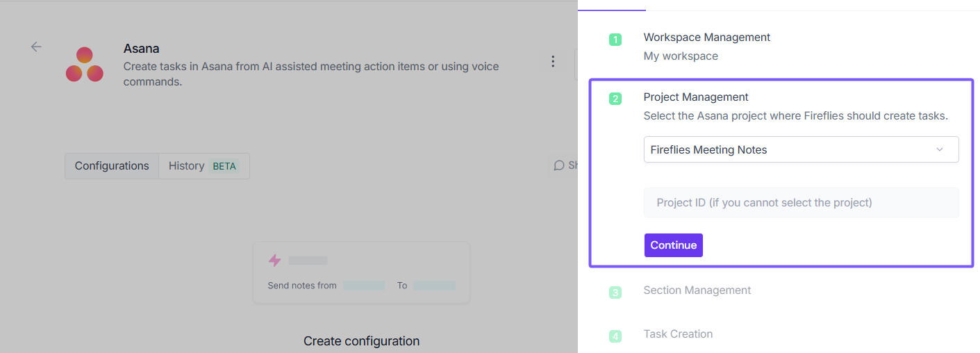This screenshot has height=353, width=980.
Task: Open the three-dot more options menu
Action: tap(553, 61)
